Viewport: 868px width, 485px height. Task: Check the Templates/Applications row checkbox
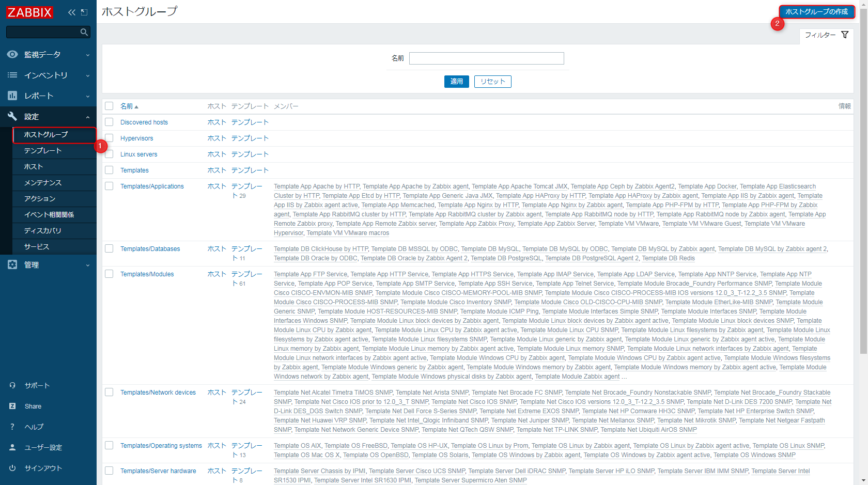(x=109, y=186)
